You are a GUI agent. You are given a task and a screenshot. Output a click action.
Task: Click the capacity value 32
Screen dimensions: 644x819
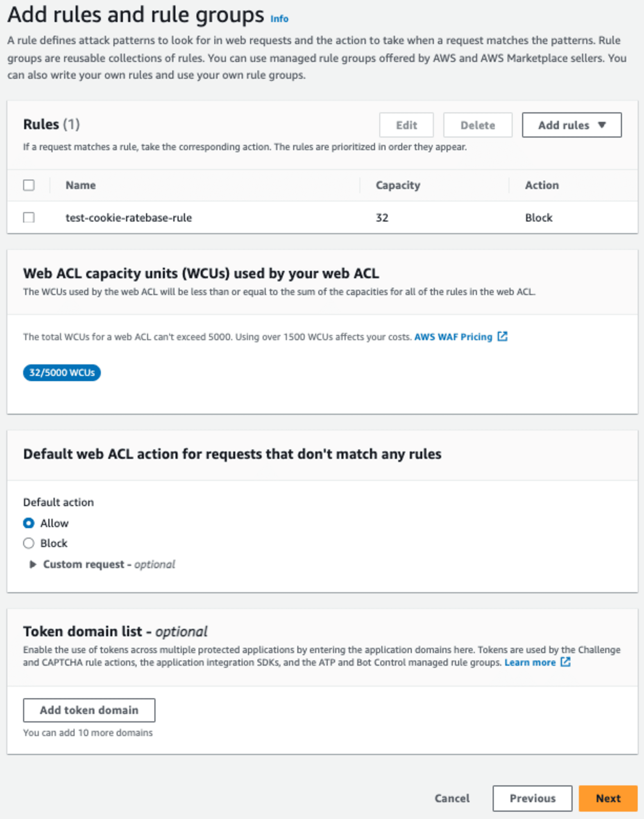[382, 217]
